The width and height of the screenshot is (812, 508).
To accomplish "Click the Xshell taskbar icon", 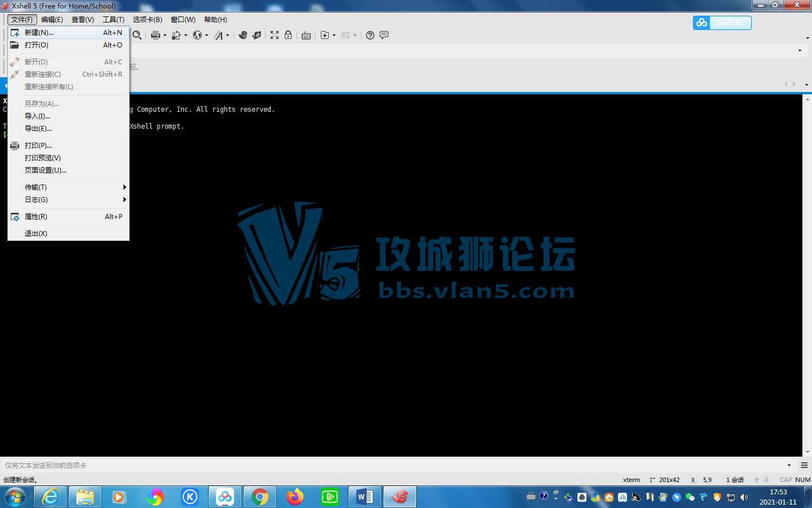I will click(x=400, y=497).
